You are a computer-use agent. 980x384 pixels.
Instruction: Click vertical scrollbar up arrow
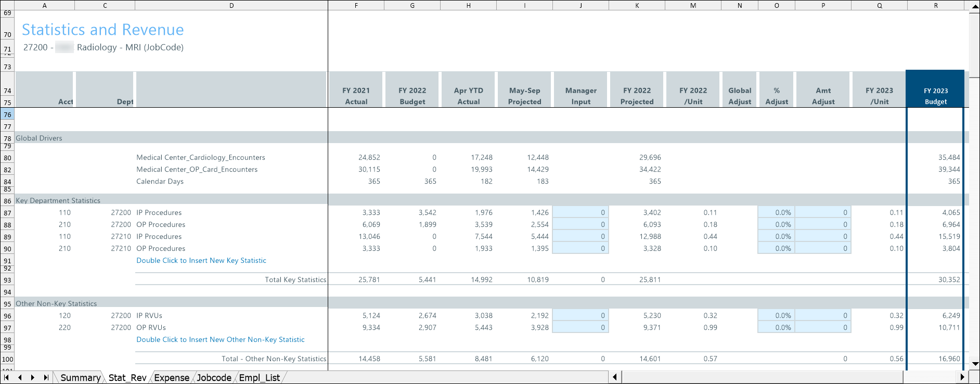[x=975, y=7]
